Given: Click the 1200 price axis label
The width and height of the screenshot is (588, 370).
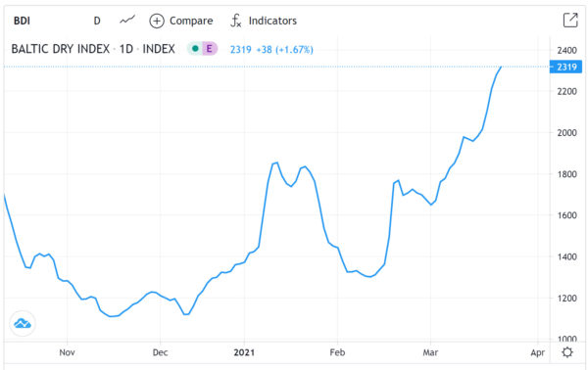Looking at the screenshot, I should pyautogui.click(x=567, y=299).
